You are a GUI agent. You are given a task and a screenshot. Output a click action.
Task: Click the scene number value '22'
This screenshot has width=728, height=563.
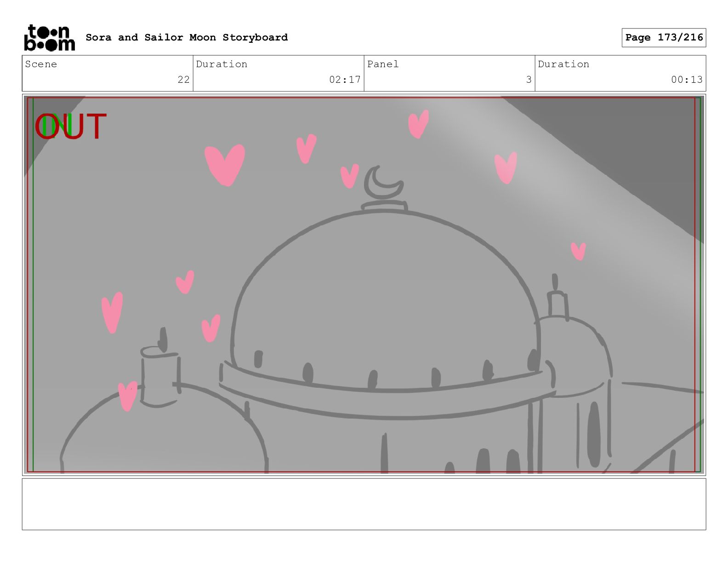click(x=183, y=80)
